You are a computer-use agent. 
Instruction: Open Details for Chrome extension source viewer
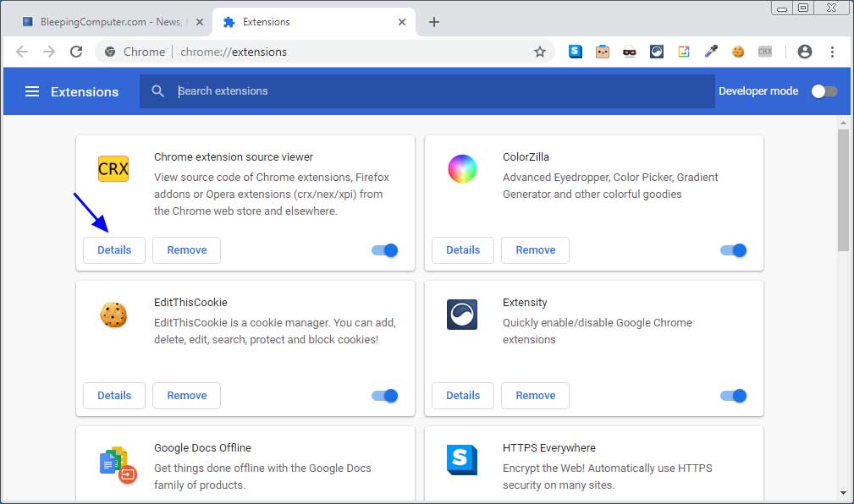[x=113, y=250]
